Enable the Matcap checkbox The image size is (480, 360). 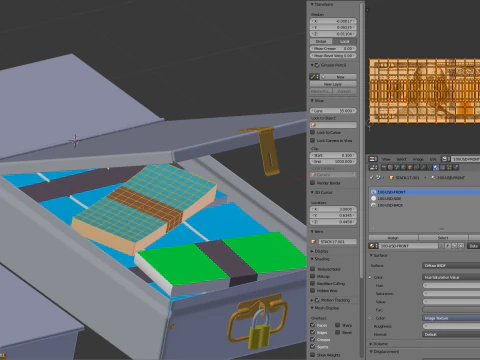[313, 276]
